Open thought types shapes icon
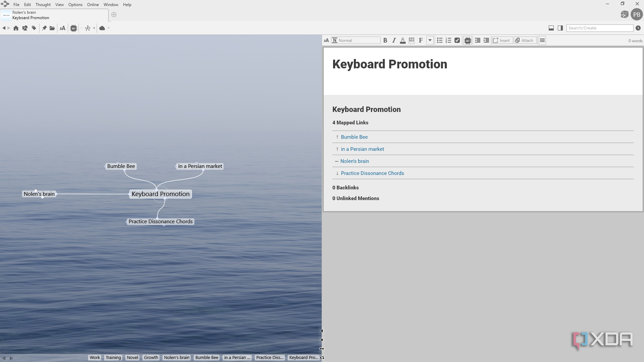 (25, 28)
